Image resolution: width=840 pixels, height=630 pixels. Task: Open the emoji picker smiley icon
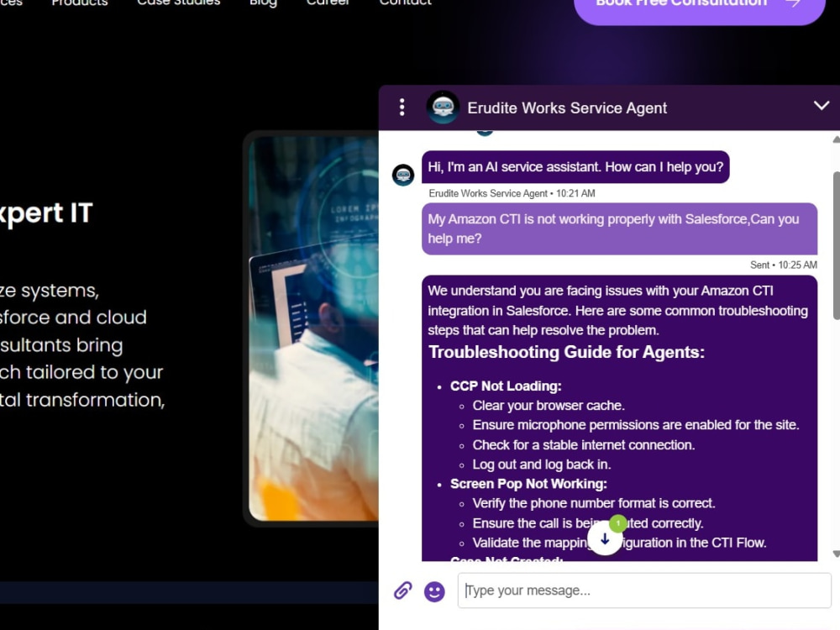click(434, 591)
